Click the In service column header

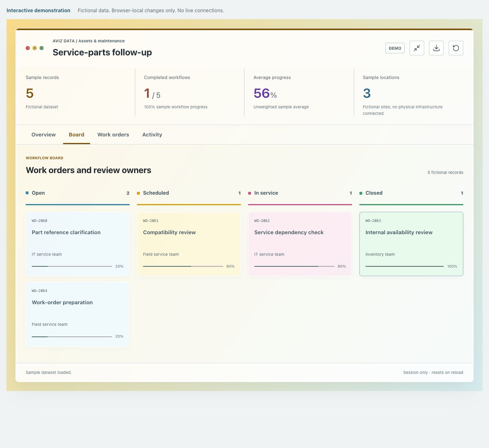[300, 193]
